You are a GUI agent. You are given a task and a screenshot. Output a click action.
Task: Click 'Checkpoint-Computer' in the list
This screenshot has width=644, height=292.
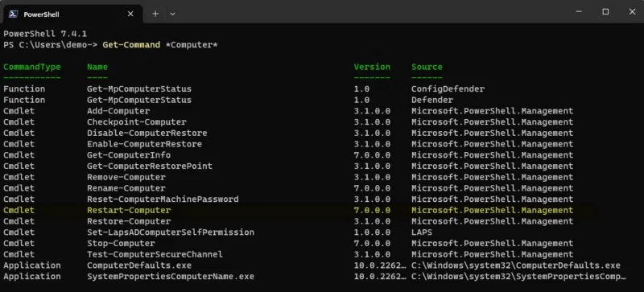click(x=137, y=122)
